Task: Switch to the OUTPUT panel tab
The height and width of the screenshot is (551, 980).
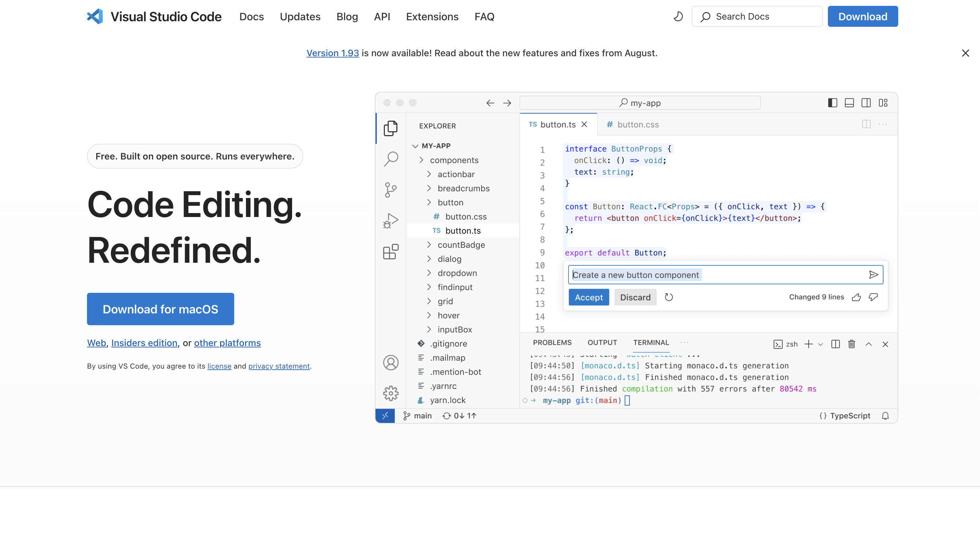Action: 602,342
